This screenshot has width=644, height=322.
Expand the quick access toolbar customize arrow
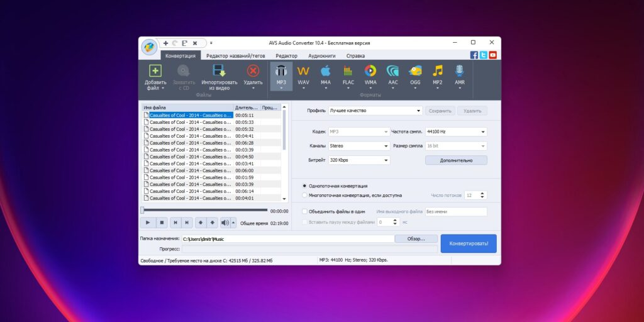coord(211,43)
